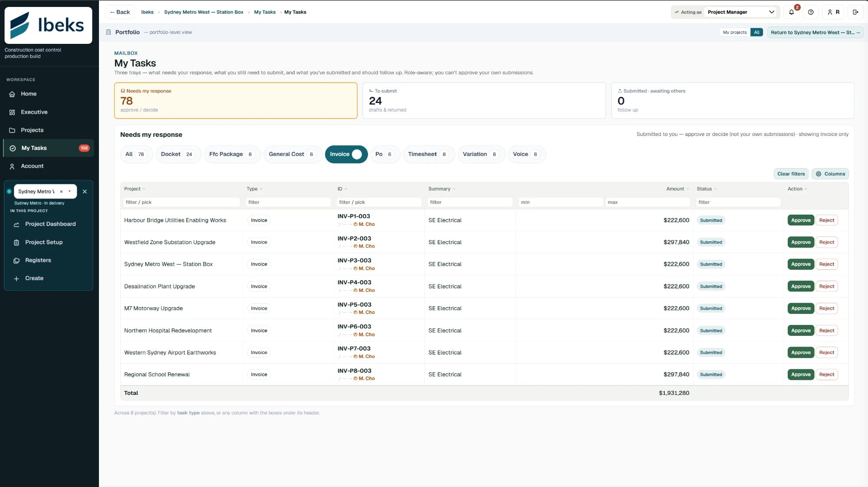
Task: Select the Docket 24 filter tab
Action: [x=178, y=154]
